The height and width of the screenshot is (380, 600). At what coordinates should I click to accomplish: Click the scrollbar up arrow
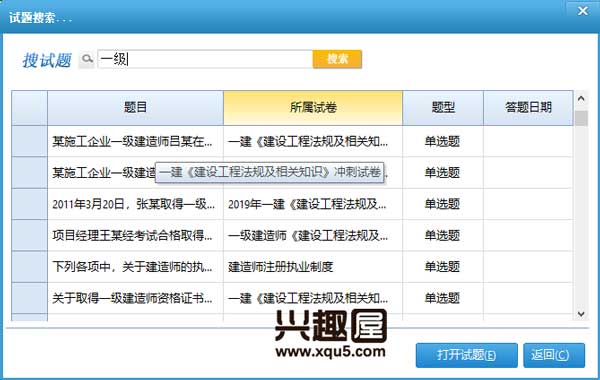tap(581, 99)
